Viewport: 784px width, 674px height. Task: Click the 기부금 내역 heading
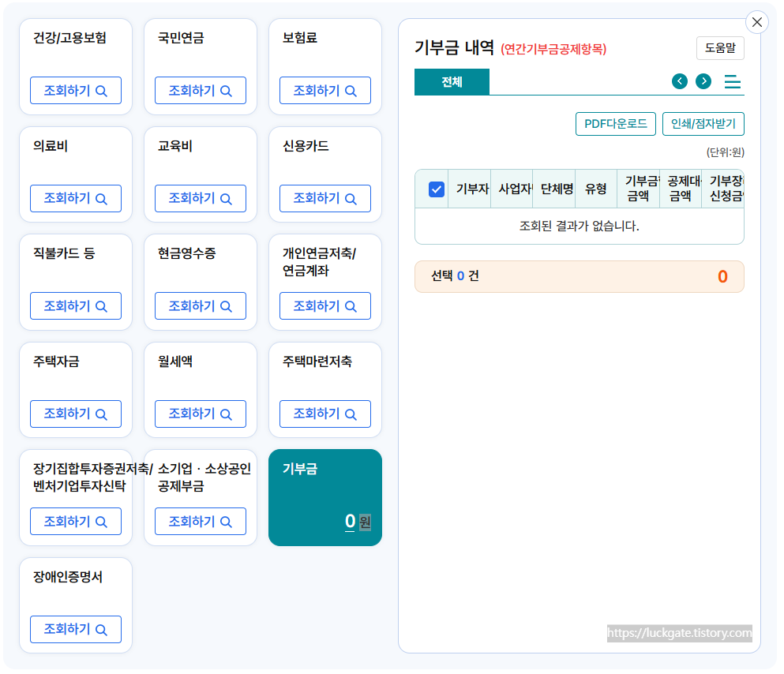coord(454,47)
